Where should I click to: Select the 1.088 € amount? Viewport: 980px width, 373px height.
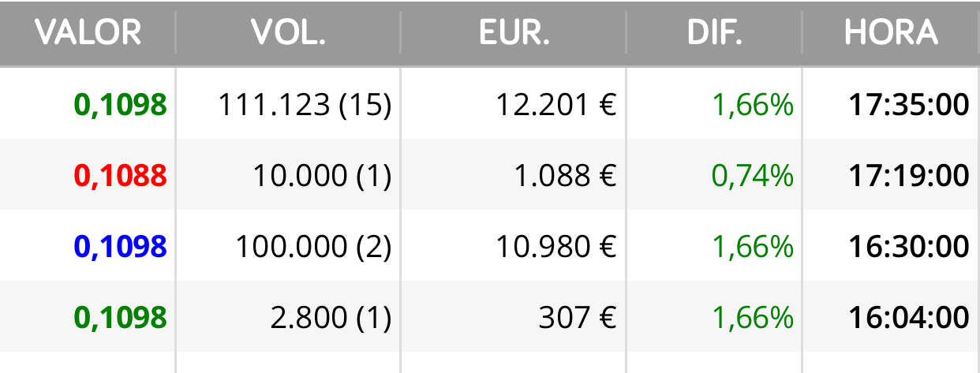(565, 175)
